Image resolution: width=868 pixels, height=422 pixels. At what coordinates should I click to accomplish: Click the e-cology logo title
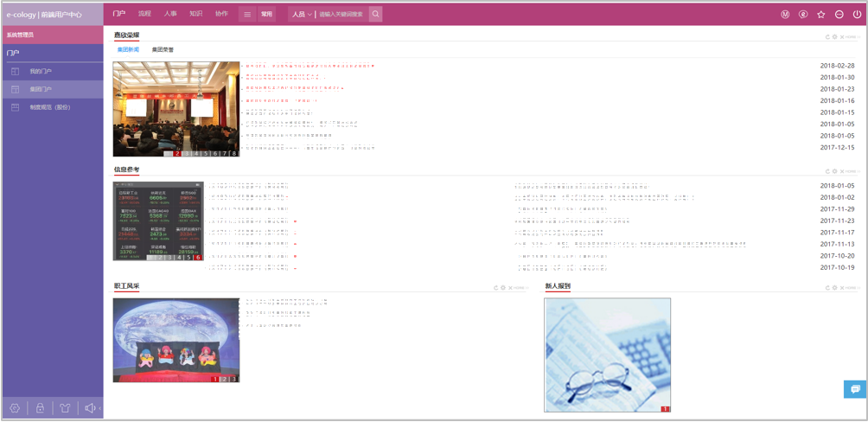44,15
